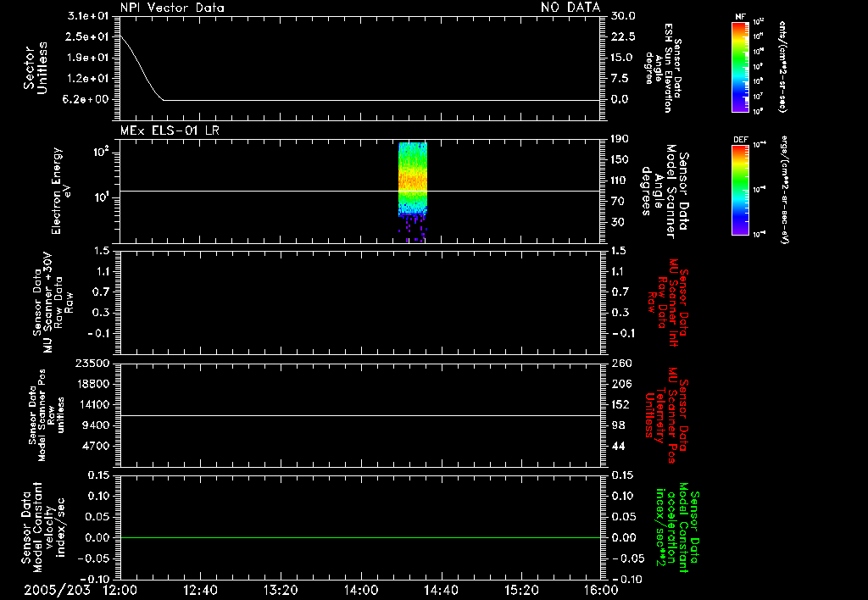This screenshot has width=868, height=600.
Task: Click the 12:40 time axis label
Action: coord(200,590)
